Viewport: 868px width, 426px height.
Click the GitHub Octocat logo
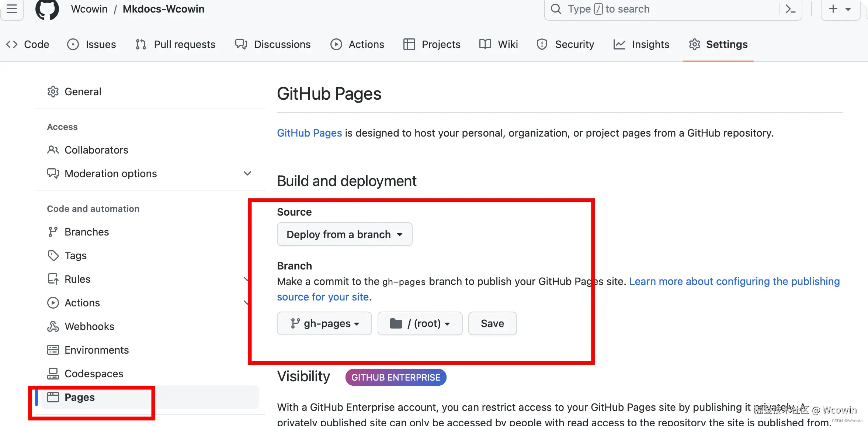47,9
